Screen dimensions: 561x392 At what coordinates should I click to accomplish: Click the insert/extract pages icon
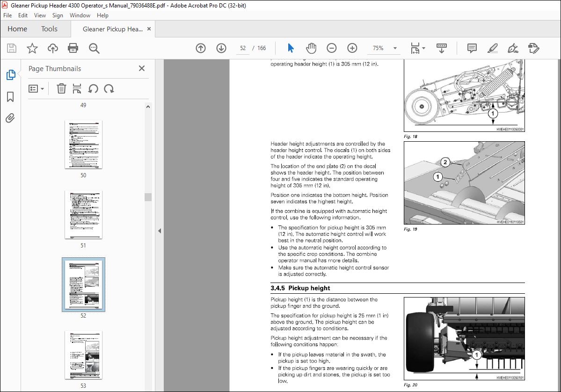pyautogui.click(x=77, y=88)
